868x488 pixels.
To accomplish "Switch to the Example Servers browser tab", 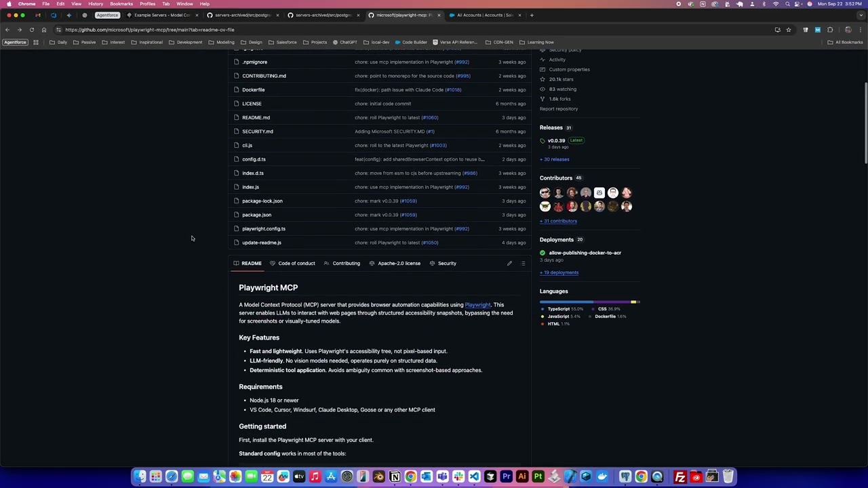I will pos(162,15).
